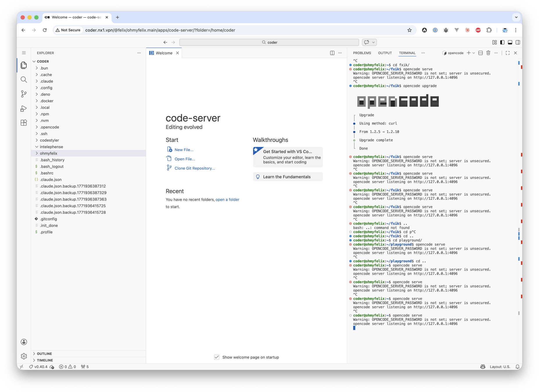
Task: Open a new browser tab
Action: [x=117, y=17]
